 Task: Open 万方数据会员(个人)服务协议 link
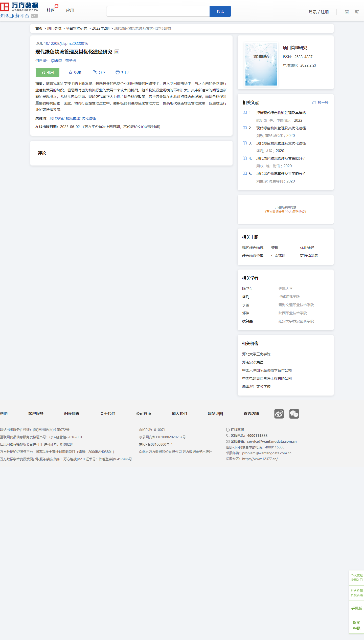285,212
